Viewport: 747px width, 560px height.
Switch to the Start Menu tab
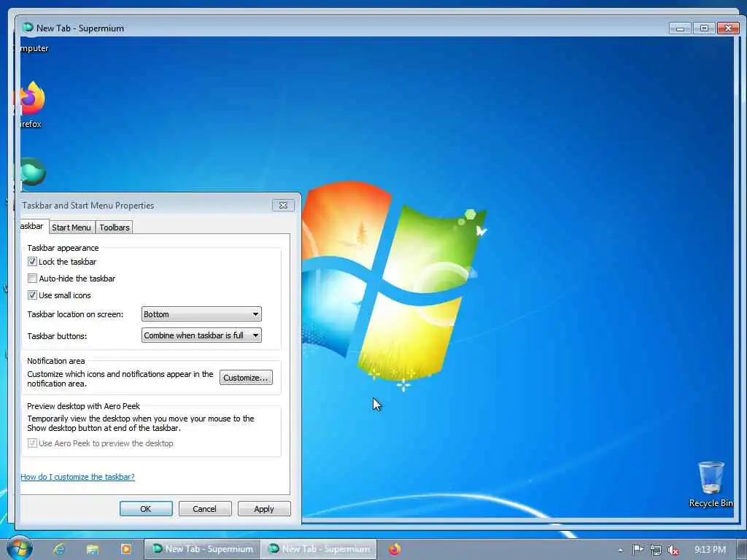click(71, 227)
